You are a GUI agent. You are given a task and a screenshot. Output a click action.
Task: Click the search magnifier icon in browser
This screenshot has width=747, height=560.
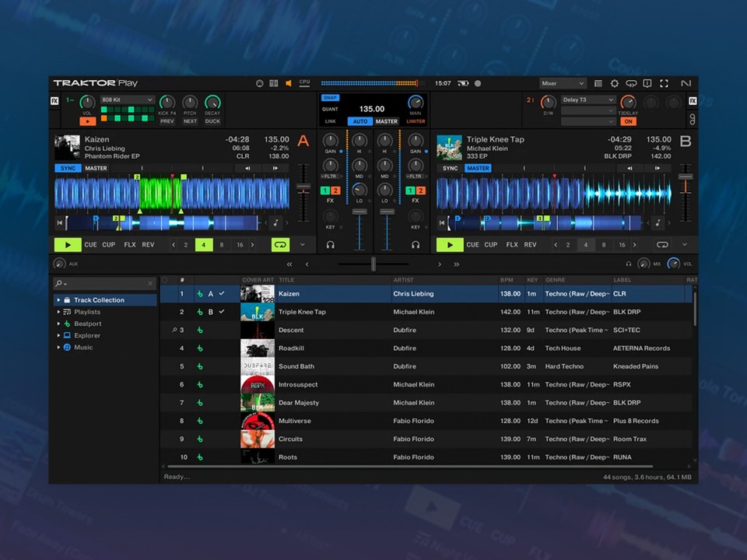pyautogui.click(x=58, y=283)
